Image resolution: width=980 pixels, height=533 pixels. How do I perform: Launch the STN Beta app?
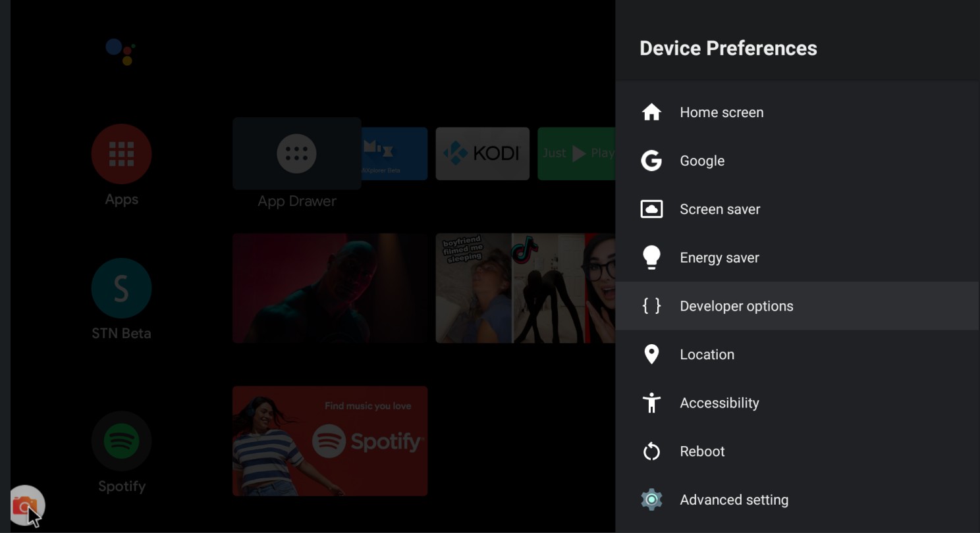[121, 288]
